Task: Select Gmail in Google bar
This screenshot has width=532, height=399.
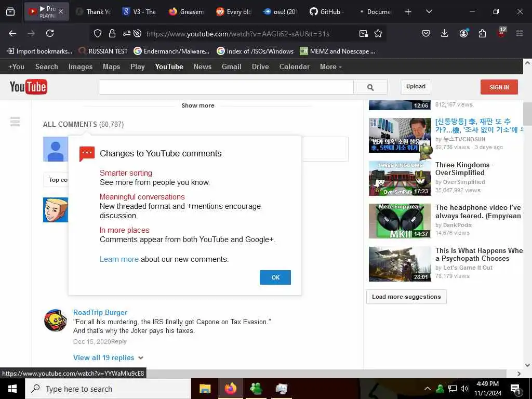Action: pyautogui.click(x=231, y=67)
